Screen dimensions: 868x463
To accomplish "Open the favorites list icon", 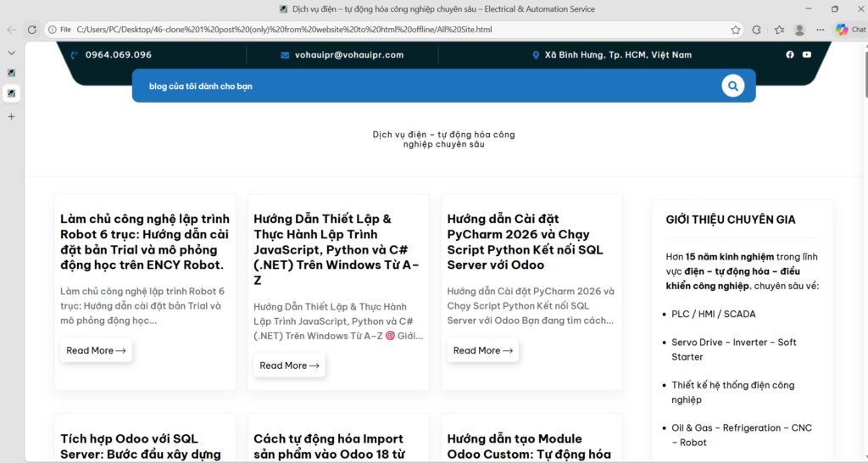I will point(779,30).
